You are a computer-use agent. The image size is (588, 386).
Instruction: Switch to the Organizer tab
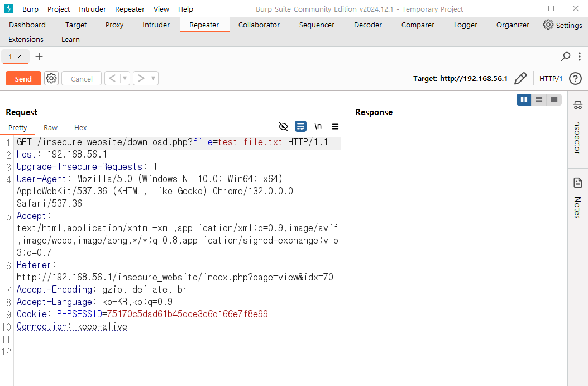[x=513, y=25]
